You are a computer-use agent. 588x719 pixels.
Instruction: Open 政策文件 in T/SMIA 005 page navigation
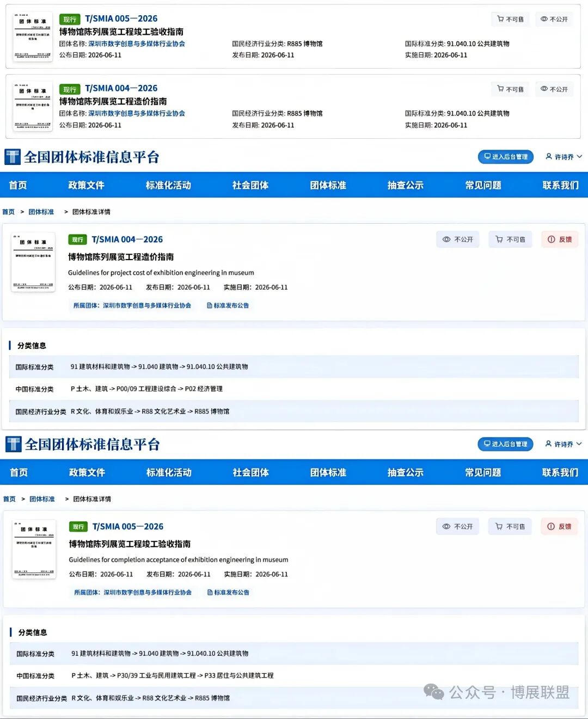click(x=87, y=472)
